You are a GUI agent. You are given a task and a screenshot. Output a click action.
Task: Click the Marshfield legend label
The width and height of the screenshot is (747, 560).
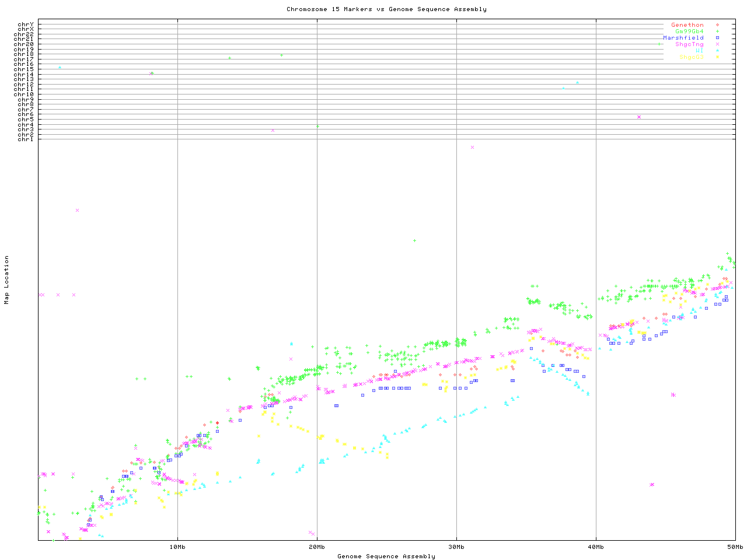pos(683,38)
